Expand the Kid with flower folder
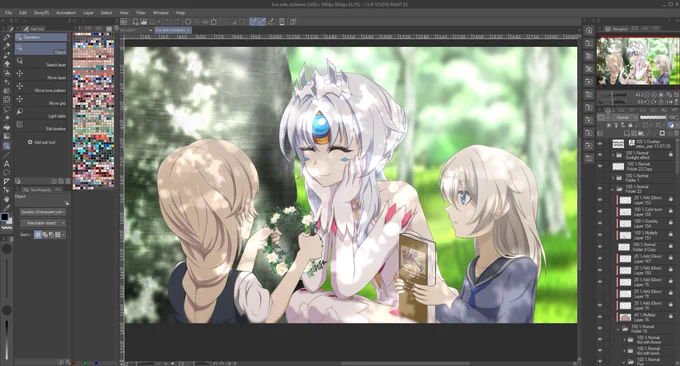680x366 pixels. (x=624, y=340)
